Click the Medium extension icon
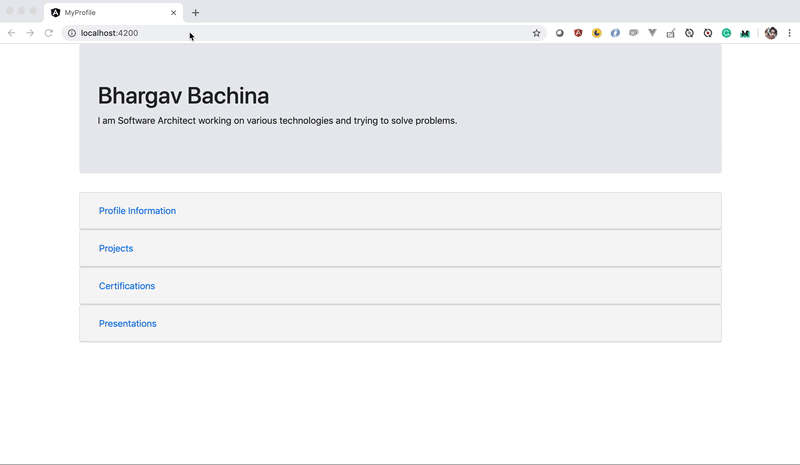This screenshot has height=465, width=800. (745, 33)
